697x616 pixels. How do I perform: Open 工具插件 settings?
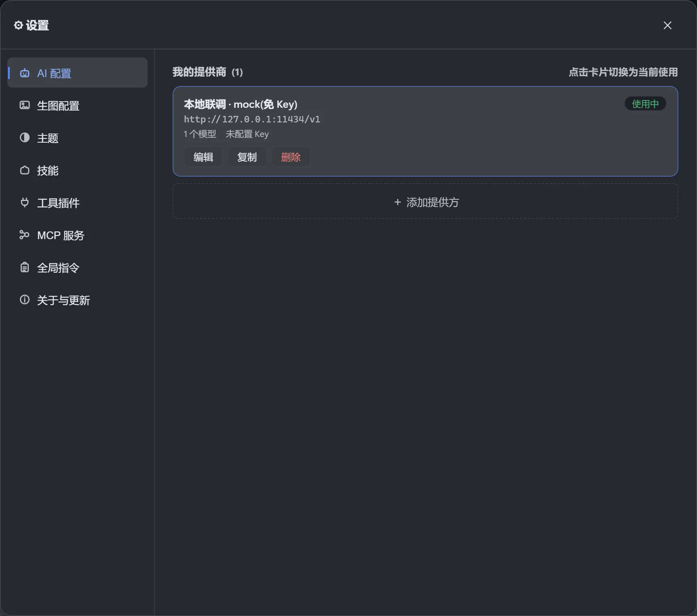click(x=77, y=203)
